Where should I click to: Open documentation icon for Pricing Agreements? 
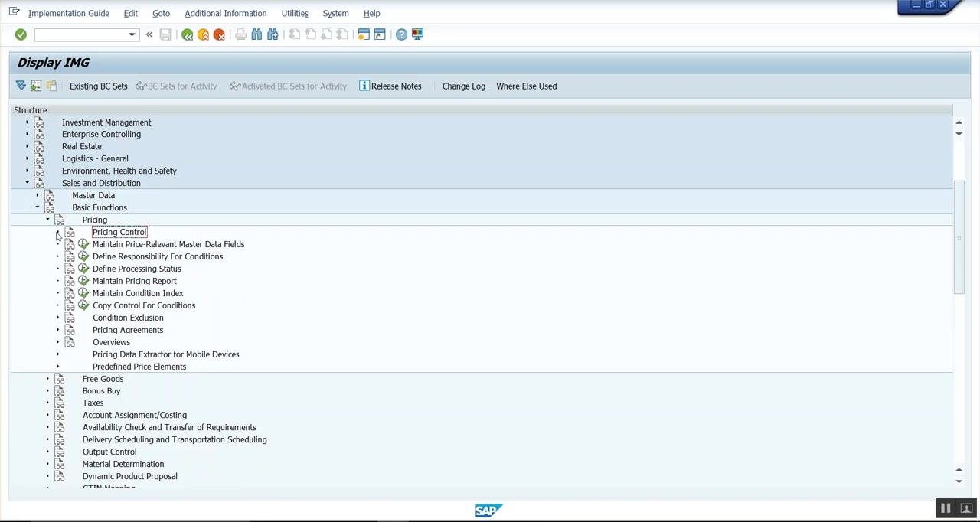pyautogui.click(x=70, y=330)
